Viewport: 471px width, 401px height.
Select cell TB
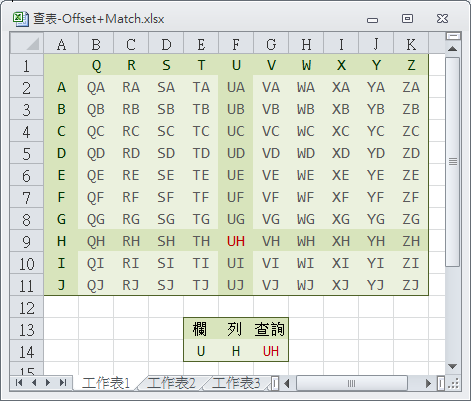click(x=201, y=109)
